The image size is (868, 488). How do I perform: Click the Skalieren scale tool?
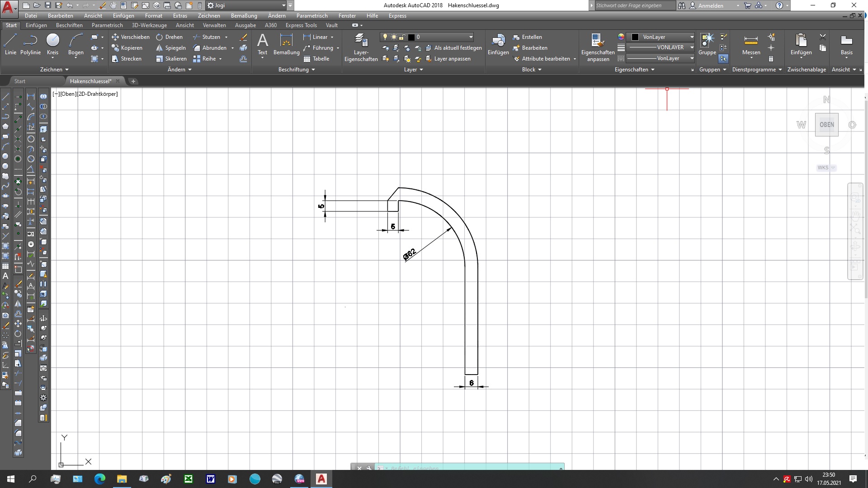[x=171, y=59]
